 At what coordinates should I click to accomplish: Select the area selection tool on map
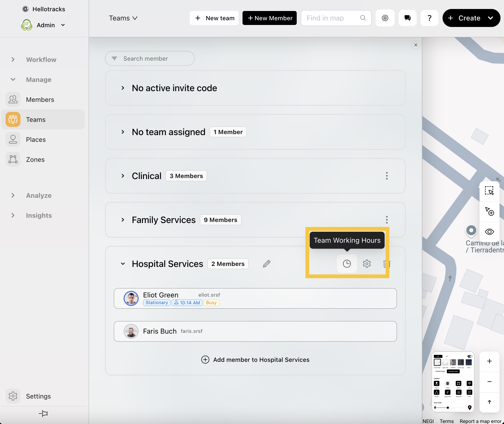pos(489,191)
